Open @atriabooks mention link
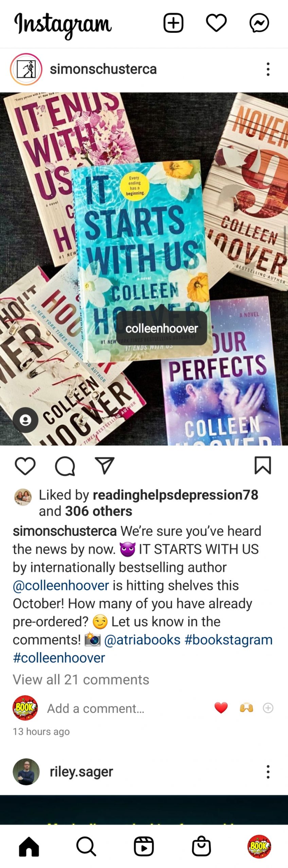Viewport: 288px width, 868px height. tap(142, 640)
